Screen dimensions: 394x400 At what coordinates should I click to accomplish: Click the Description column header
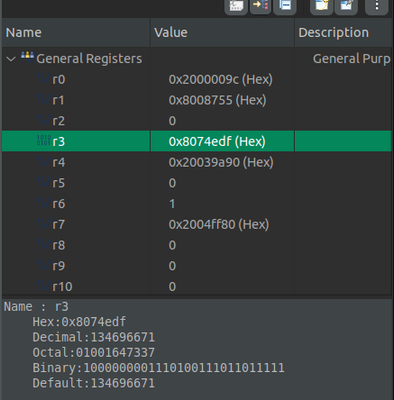(343, 33)
